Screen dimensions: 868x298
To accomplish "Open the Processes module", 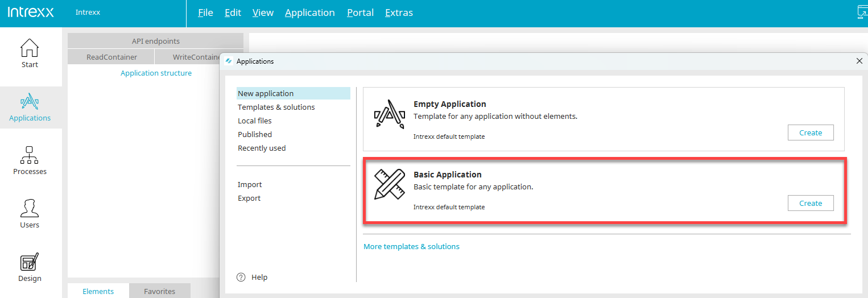I will 30,160.
